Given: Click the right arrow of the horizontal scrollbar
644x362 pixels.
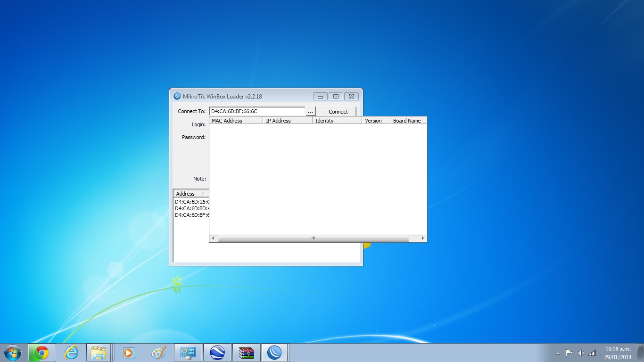Looking at the screenshot, I should 423,239.
